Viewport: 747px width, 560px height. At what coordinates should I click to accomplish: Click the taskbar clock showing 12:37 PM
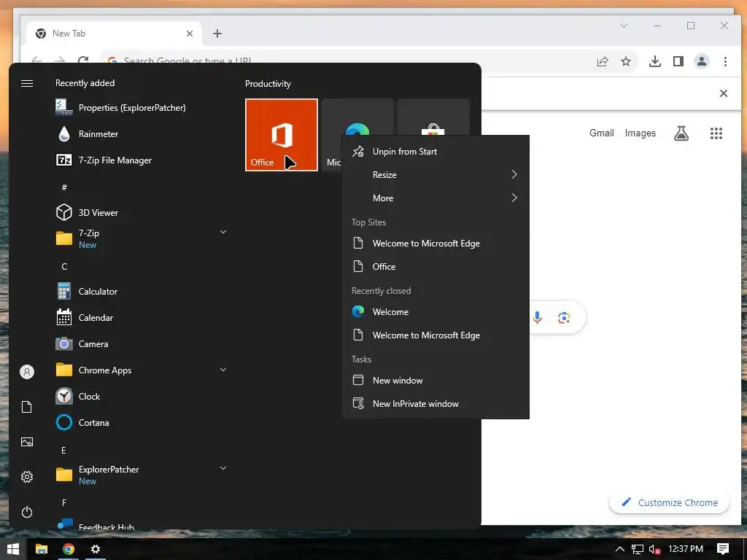coord(686,549)
